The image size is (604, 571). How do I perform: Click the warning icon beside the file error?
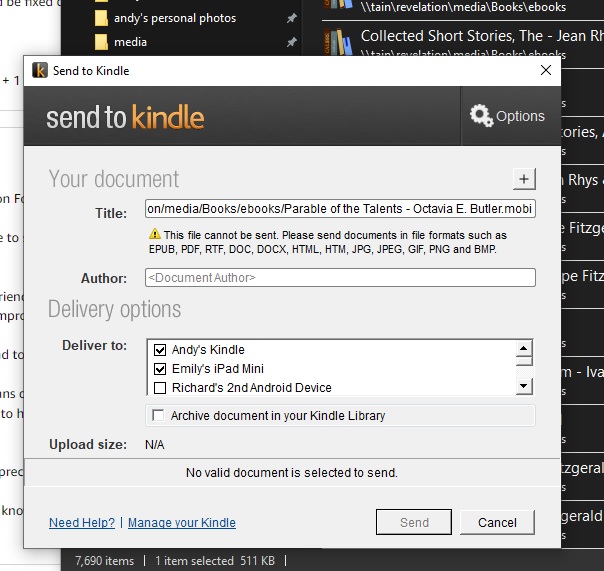pos(154,233)
